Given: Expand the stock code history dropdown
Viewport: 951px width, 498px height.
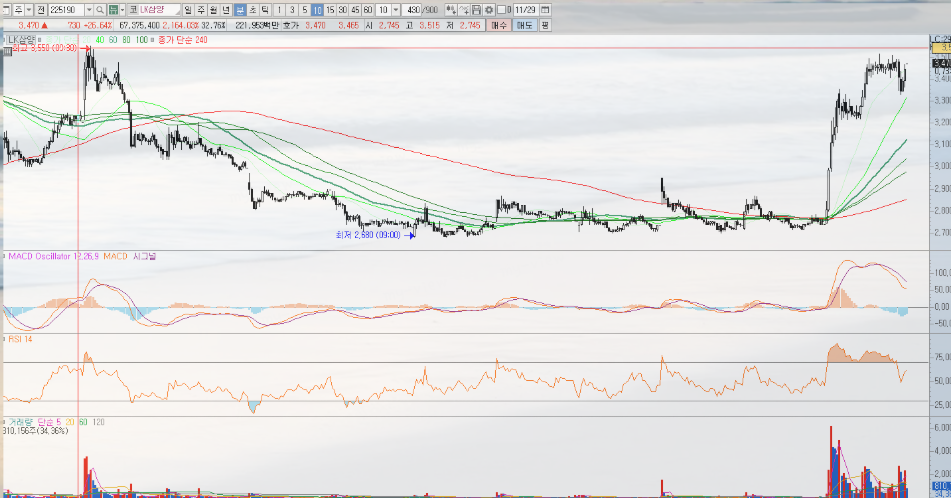Looking at the screenshot, I should click(89, 10).
